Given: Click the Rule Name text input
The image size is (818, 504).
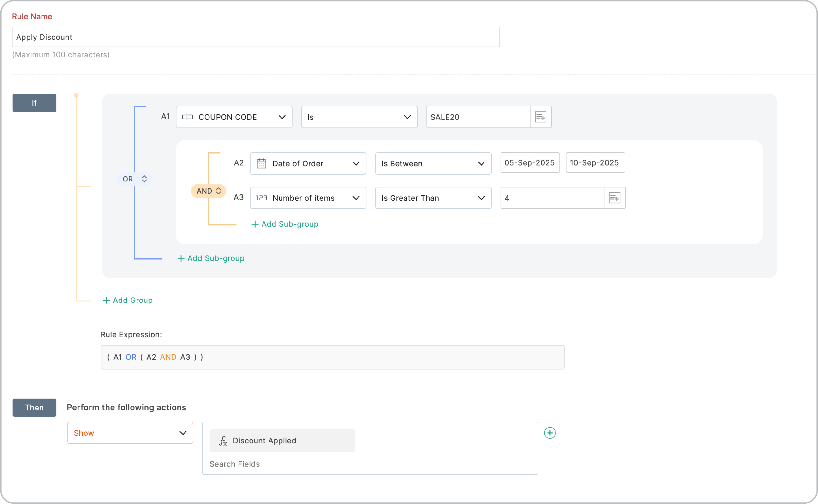Looking at the screenshot, I should pos(256,37).
